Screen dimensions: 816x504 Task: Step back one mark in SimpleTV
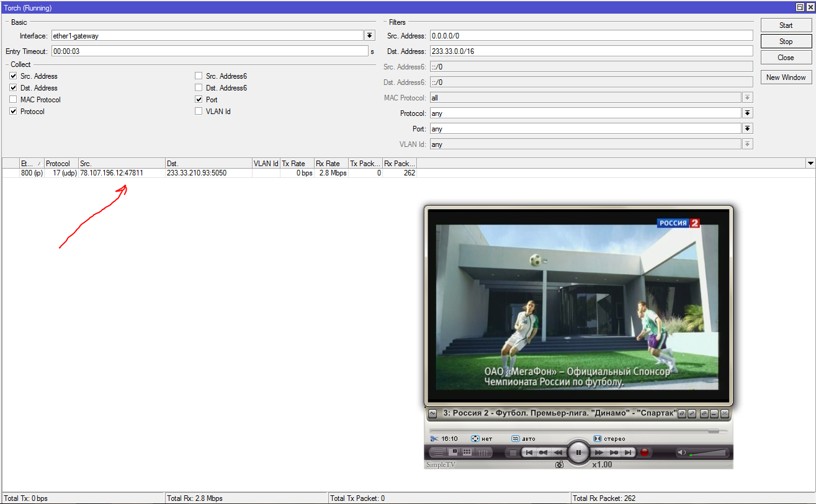[543, 453]
